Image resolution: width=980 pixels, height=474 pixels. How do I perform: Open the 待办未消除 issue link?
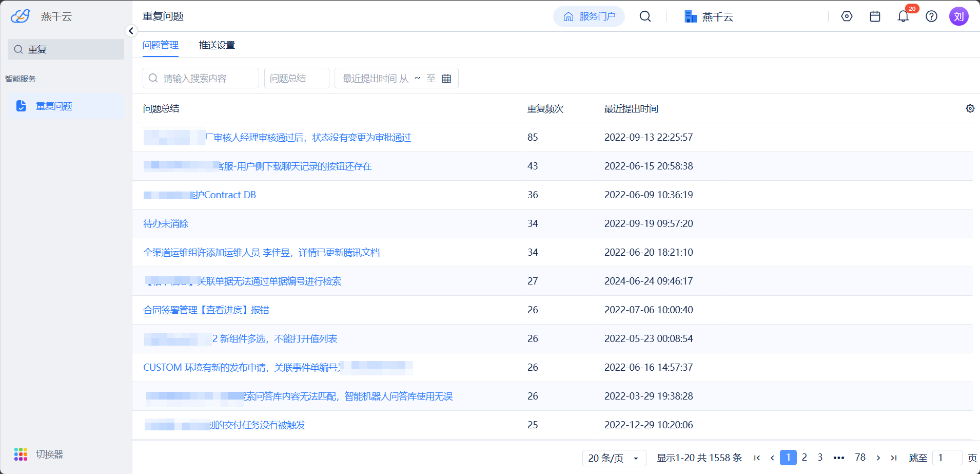click(166, 224)
